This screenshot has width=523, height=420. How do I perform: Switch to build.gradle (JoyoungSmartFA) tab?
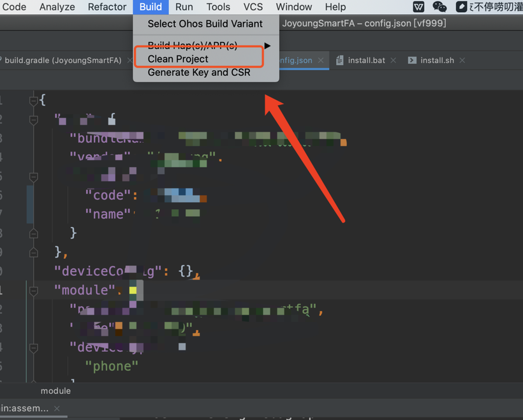(x=63, y=61)
